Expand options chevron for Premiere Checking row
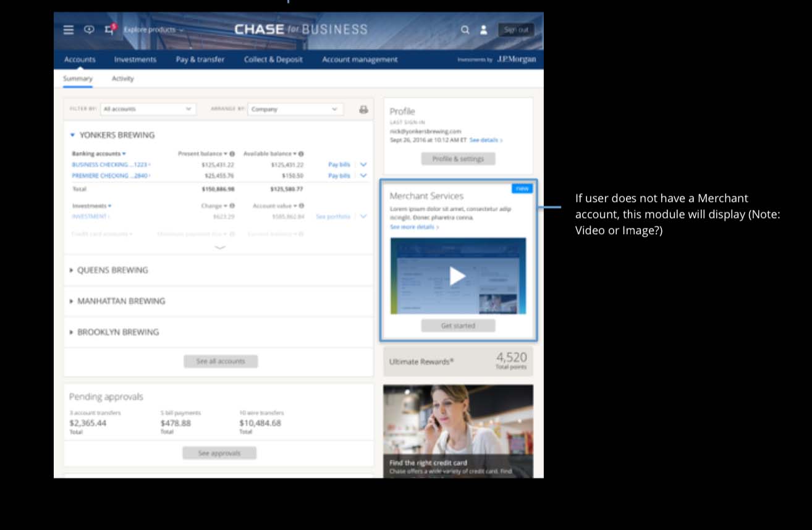 (x=363, y=176)
